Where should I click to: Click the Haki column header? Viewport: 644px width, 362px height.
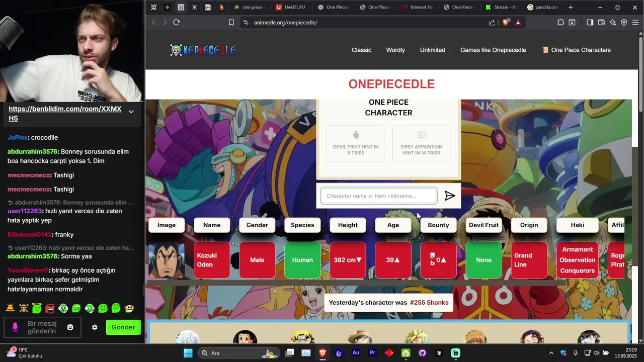(577, 225)
